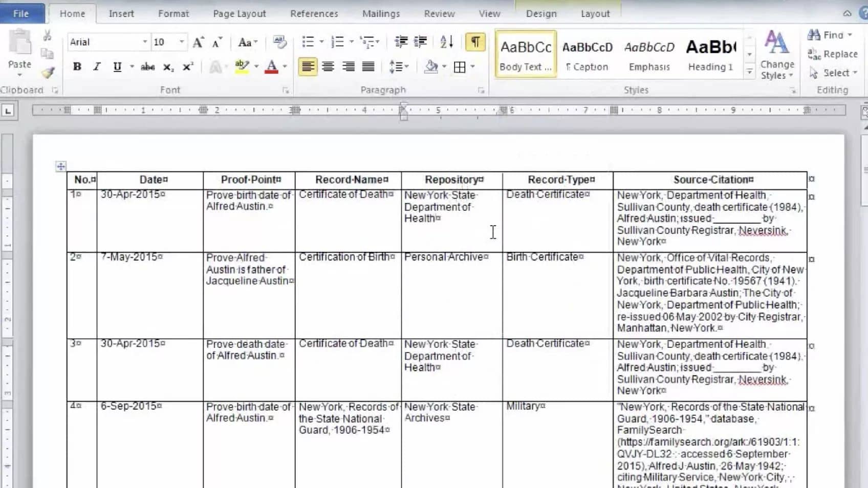Apply text highlight color
The width and height of the screenshot is (868, 488).
[x=242, y=66]
